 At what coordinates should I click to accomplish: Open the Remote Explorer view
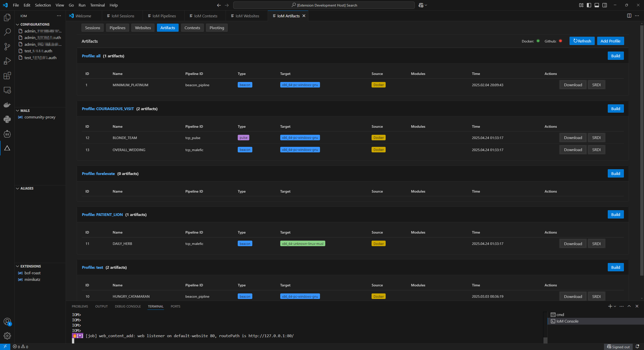[x=7, y=90]
